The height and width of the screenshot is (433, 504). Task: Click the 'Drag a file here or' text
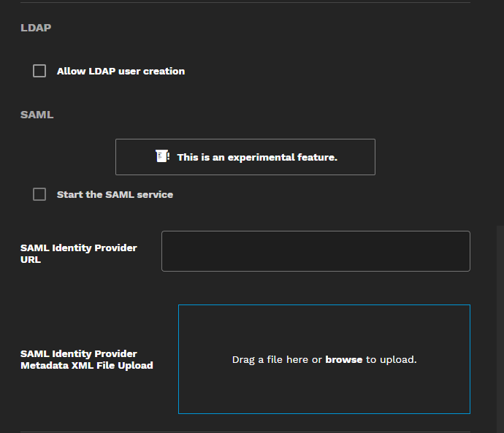tap(277, 360)
